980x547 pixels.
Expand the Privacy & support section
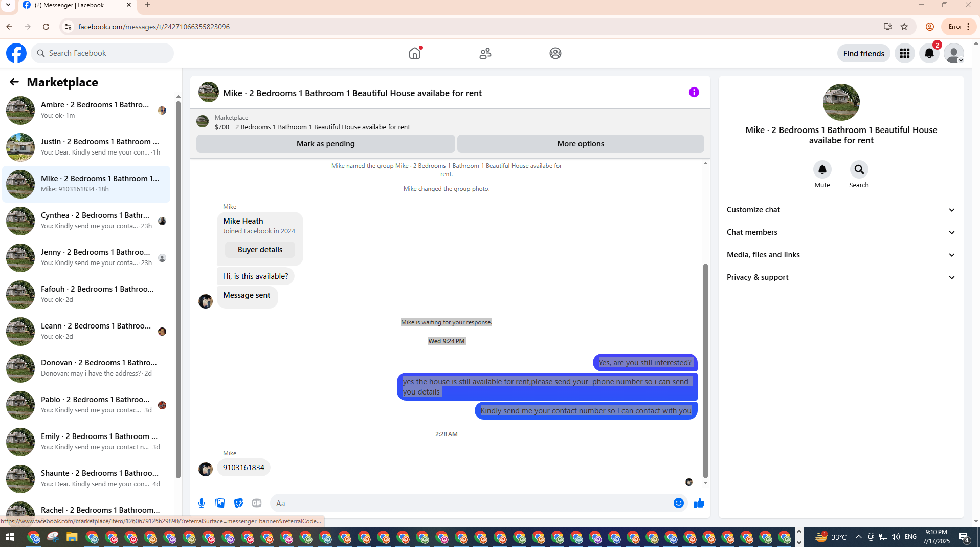[x=841, y=277]
